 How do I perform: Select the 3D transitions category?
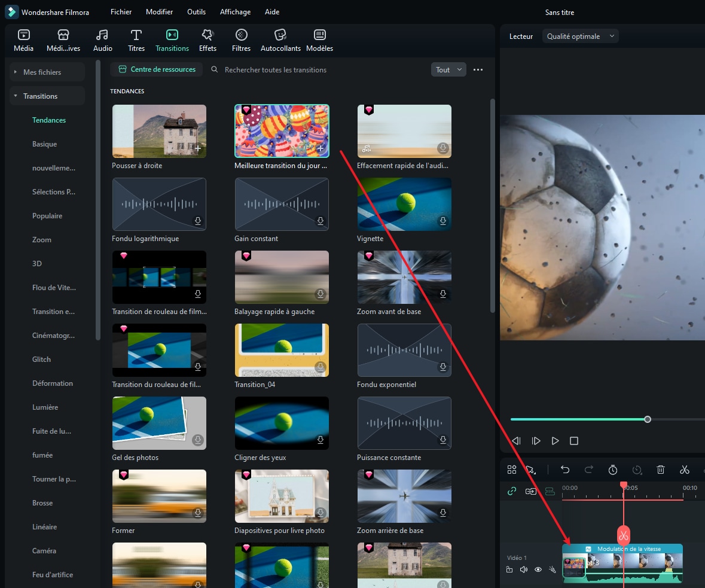tap(37, 264)
